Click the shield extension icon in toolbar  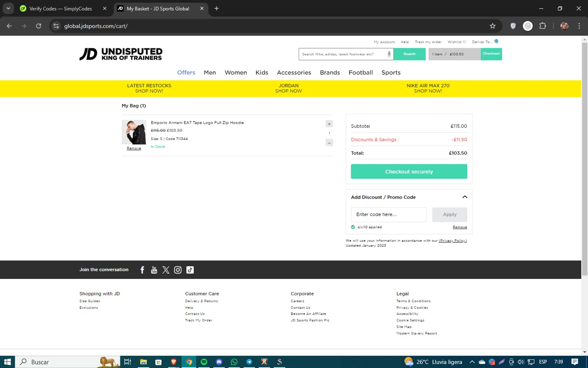click(x=513, y=26)
